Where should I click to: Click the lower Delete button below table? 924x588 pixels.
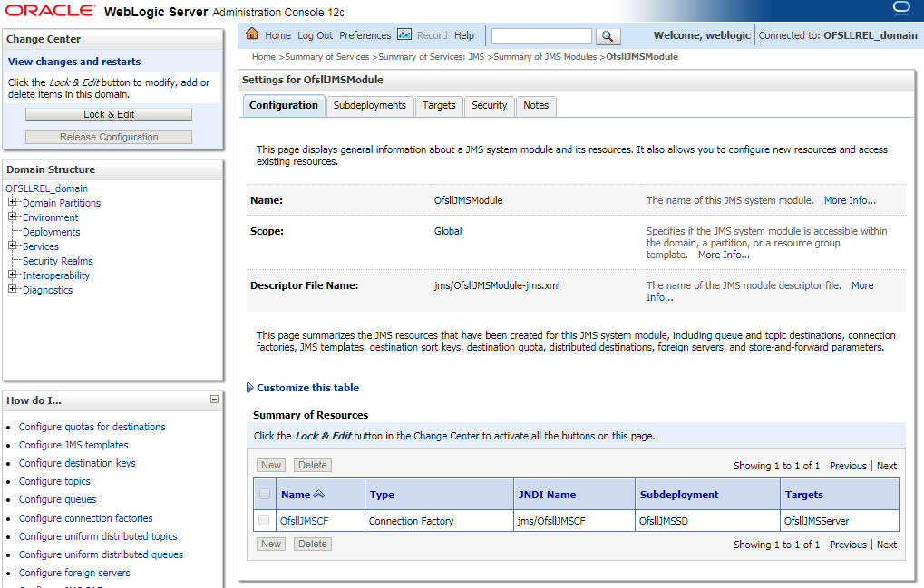tap(312, 544)
